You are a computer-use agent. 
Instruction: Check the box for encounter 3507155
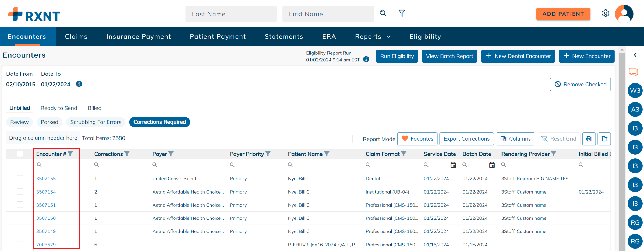tap(20, 178)
